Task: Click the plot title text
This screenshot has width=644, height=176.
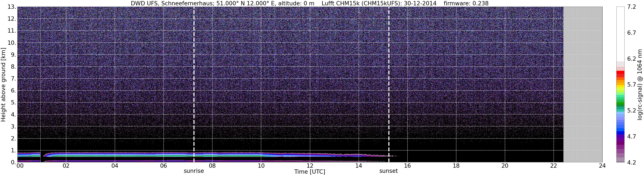Action: coord(309,3)
